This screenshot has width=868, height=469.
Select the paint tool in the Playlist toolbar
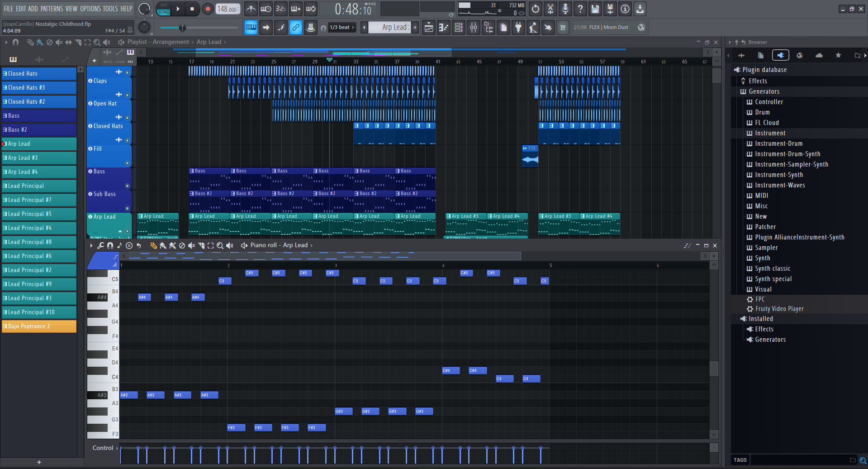pos(40,42)
